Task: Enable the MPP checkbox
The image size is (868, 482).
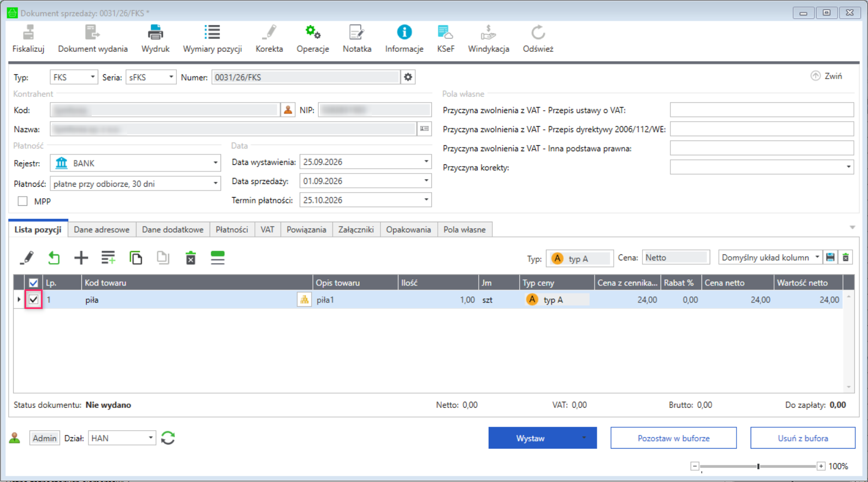Action: (x=22, y=201)
